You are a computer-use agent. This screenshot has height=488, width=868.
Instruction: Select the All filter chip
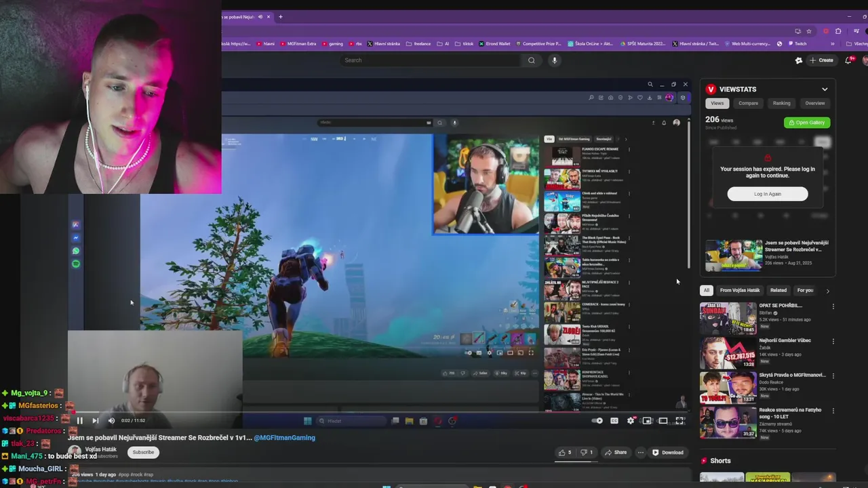(706, 290)
